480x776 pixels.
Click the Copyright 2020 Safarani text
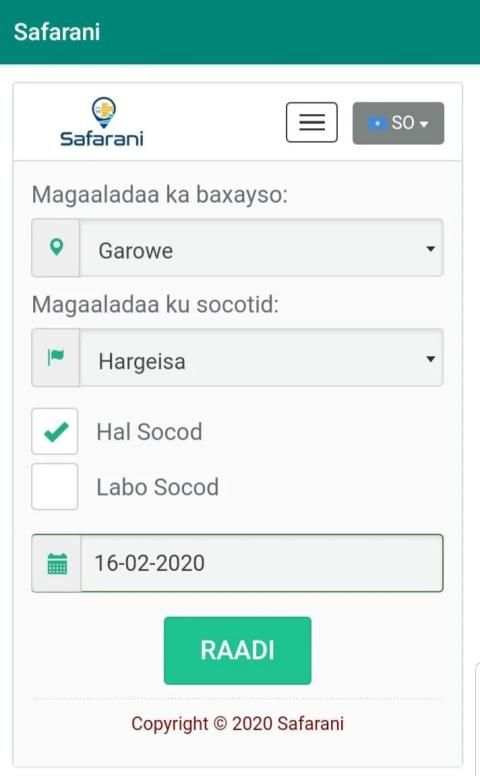point(238,724)
